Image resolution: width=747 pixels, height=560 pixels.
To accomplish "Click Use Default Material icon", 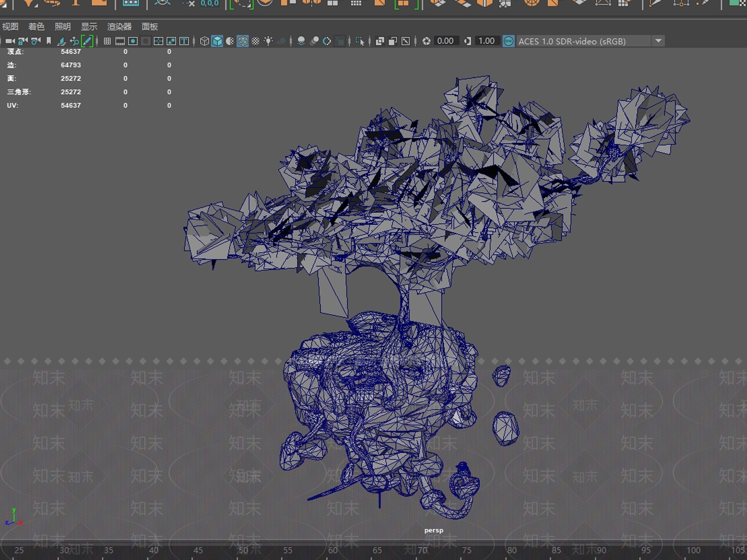I will click(x=230, y=41).
